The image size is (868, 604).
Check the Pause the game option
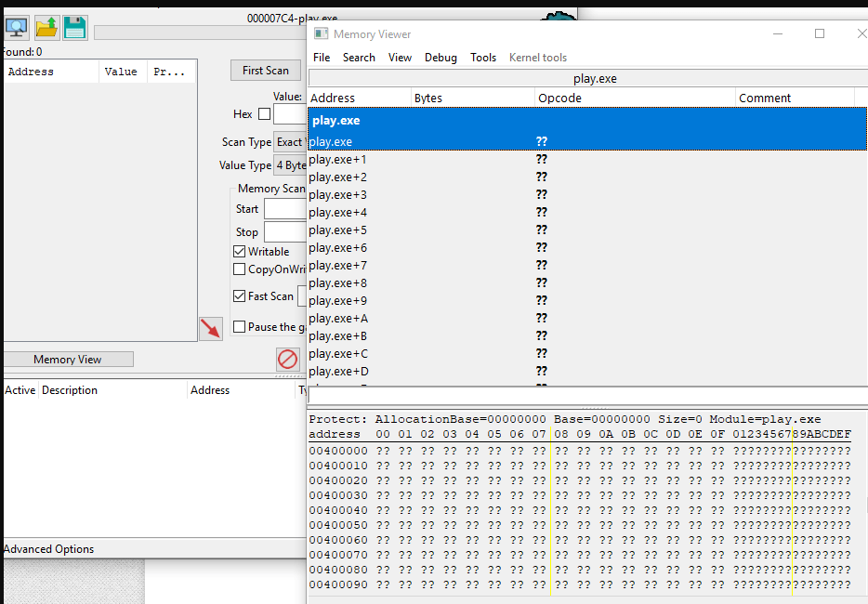point(239,327)
